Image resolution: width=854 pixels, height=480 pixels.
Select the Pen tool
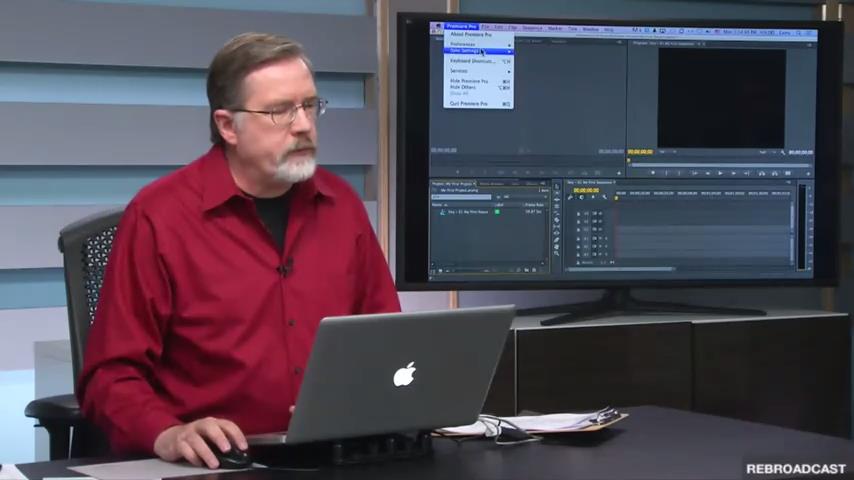coord(557,240)
